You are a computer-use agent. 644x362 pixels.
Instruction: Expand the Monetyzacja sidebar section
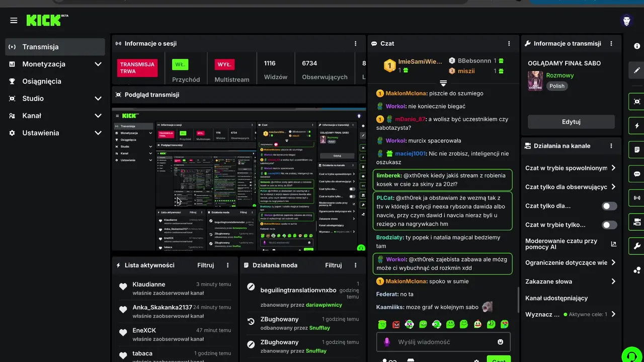(x=98, y=64)
